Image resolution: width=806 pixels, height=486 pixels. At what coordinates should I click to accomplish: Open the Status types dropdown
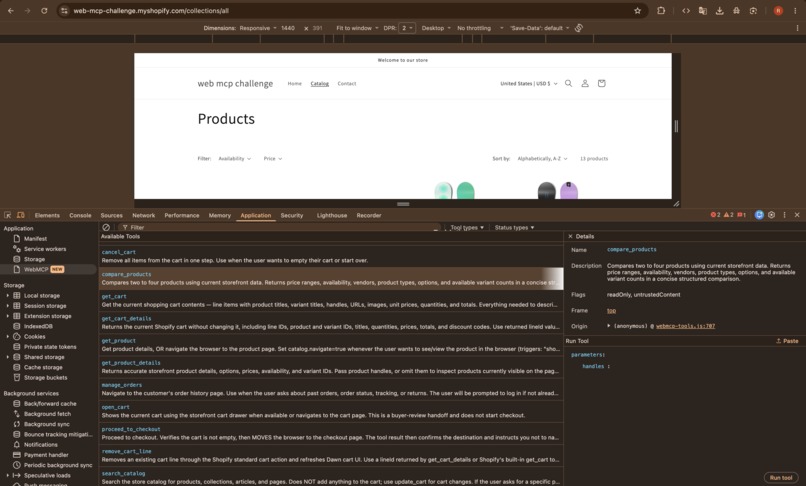pos(514,227)
